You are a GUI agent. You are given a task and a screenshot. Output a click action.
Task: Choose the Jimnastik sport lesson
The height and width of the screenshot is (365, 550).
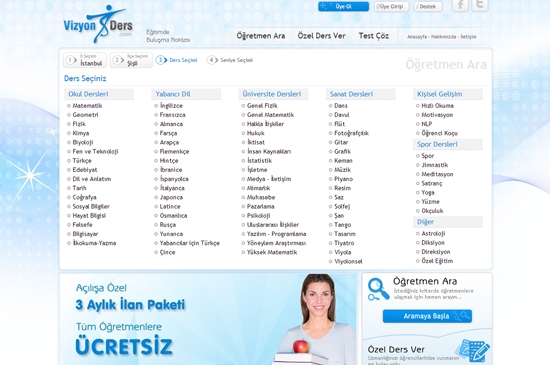tap(435, 165)
